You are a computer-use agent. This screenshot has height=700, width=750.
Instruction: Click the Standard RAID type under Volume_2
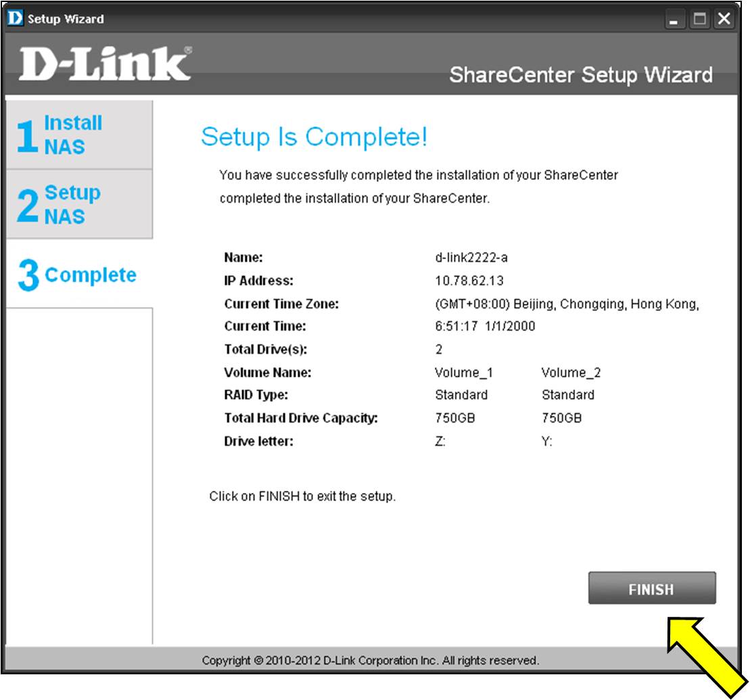point(568,395)
